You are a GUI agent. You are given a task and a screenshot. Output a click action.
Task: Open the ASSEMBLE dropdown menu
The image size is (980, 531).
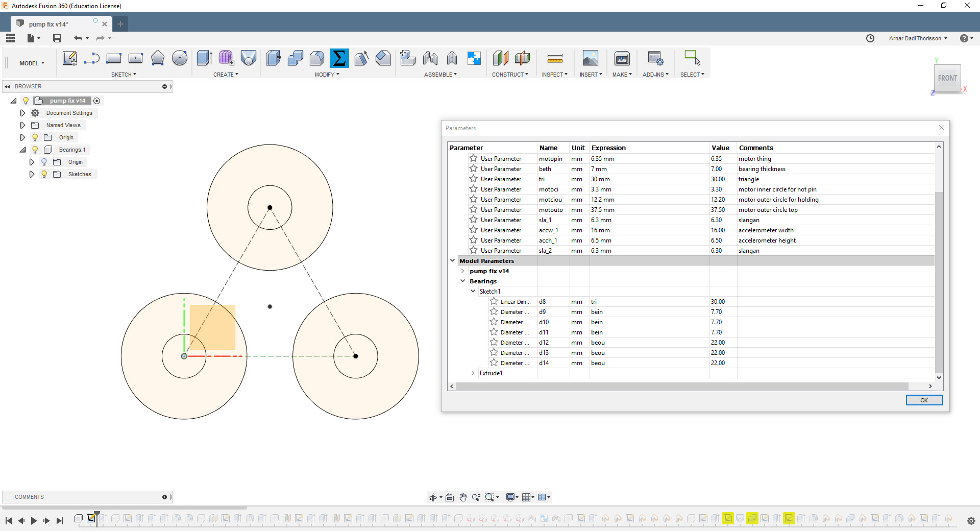click(440, 75)
